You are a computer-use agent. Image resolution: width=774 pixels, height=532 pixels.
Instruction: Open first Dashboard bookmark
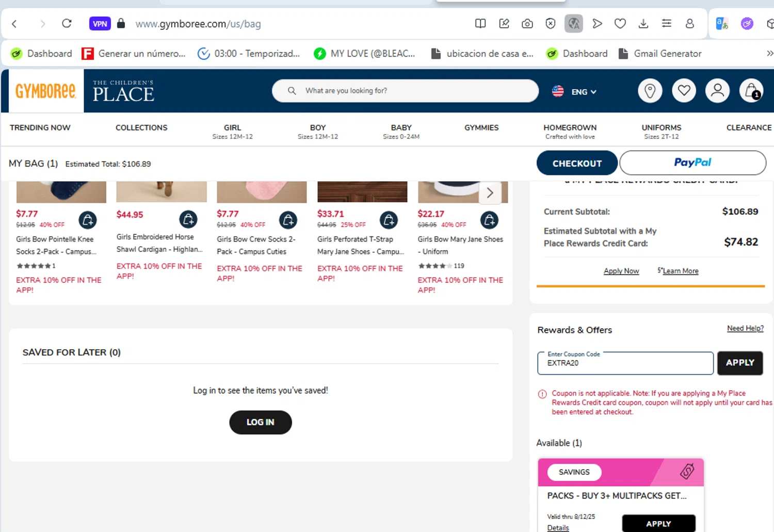41,54
